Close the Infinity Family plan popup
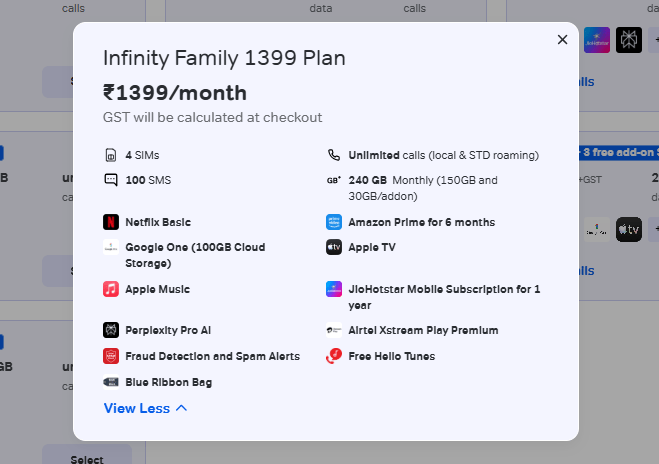Image resolution: width=659 pixels, height=464 pixels. [562, 39]
